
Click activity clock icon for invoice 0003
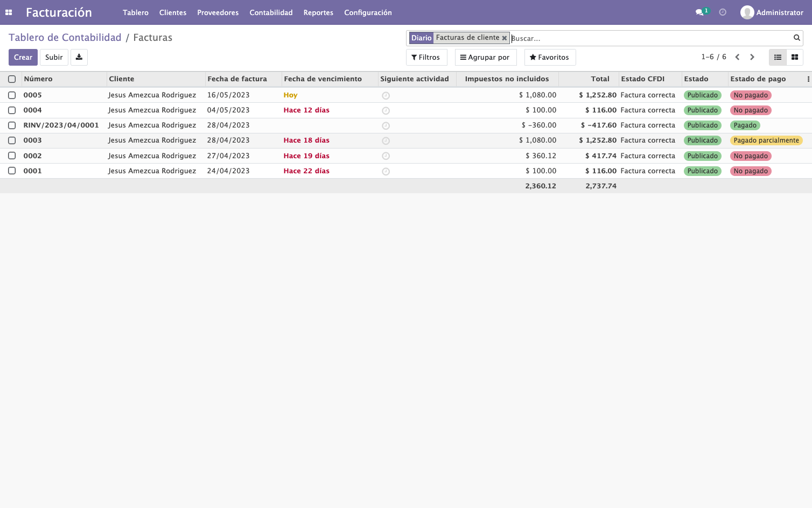[x=386, y=141]
